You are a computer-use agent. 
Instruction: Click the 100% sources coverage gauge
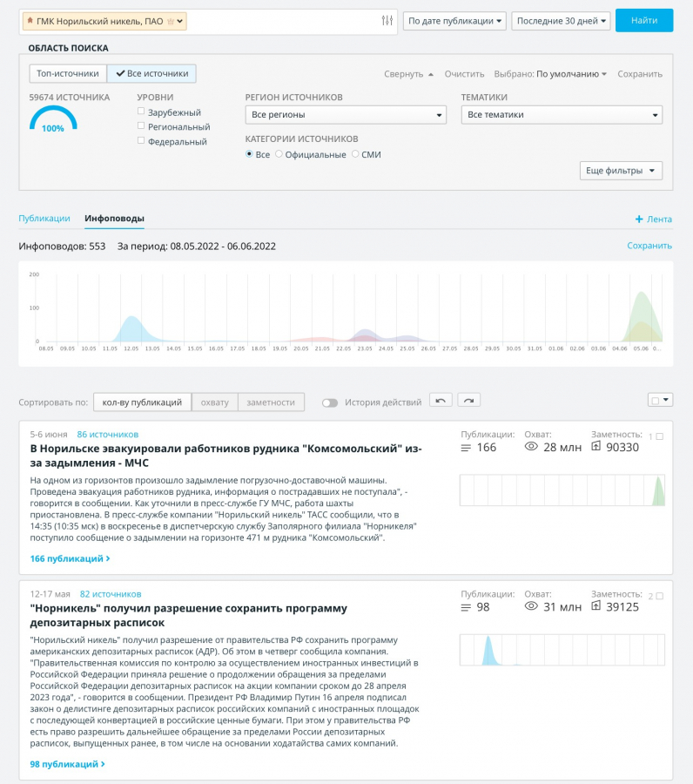coord(53,119)
